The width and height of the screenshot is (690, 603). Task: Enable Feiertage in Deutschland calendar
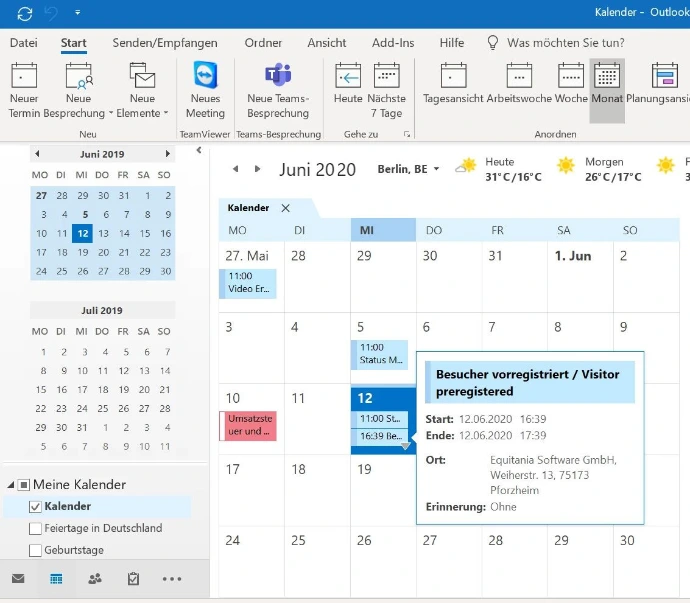pyautogui.click(x=36, y=529)
